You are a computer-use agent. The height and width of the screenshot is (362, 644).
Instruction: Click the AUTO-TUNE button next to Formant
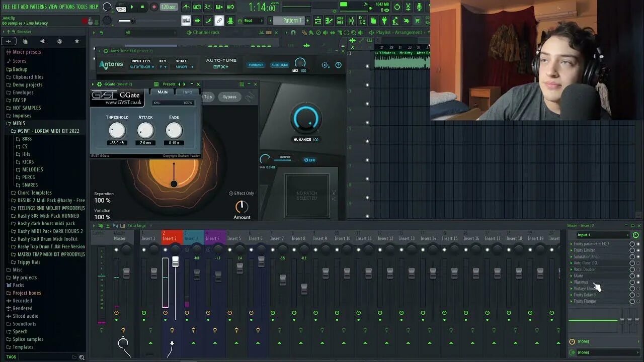coord(280,65)
